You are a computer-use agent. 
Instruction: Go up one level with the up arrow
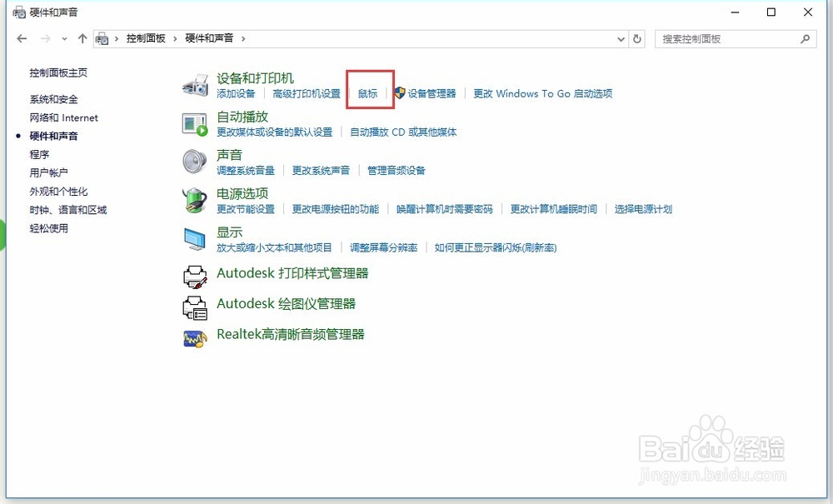click(x=82, y=38)
